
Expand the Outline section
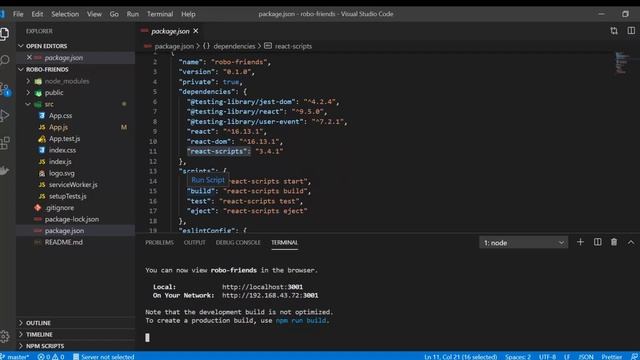coord(38,323)
